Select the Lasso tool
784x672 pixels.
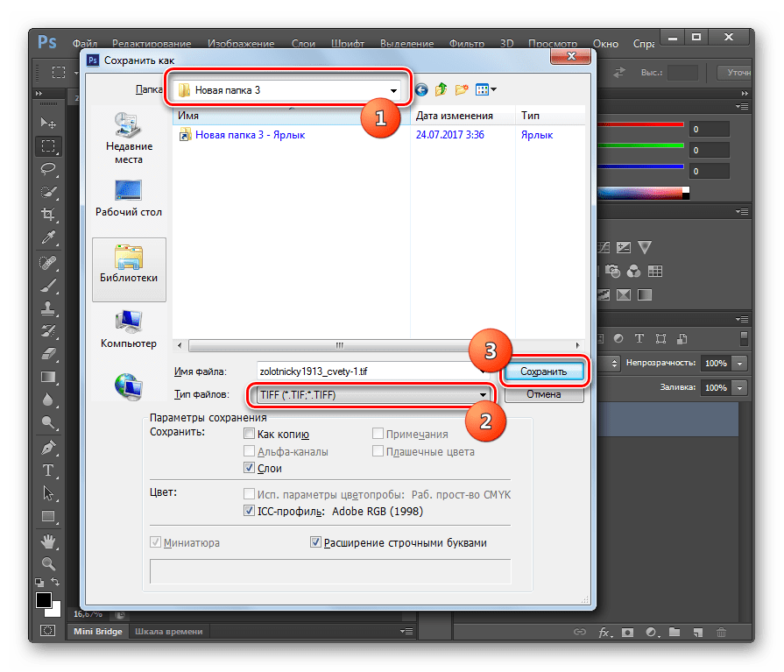pos(48,169)
